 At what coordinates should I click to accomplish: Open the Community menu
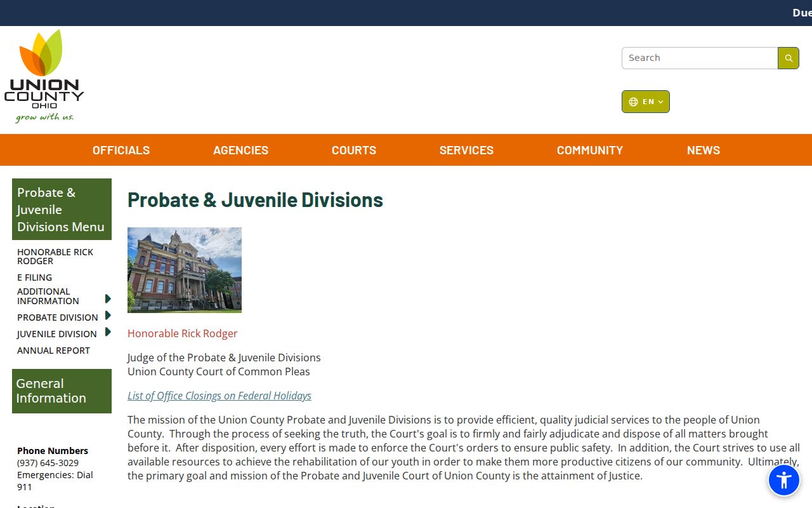click(x=590, y=150)
